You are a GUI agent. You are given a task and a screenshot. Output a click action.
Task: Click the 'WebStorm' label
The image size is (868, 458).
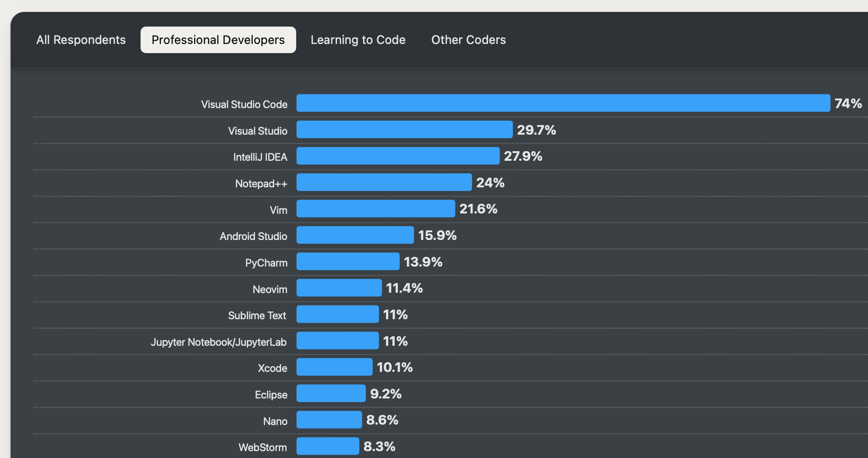(263, 447)
